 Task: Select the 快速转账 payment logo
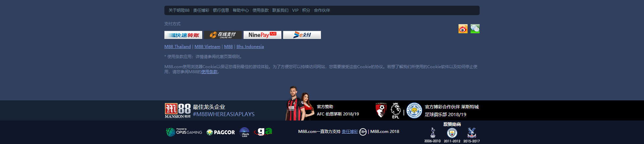tap(183, 35)
